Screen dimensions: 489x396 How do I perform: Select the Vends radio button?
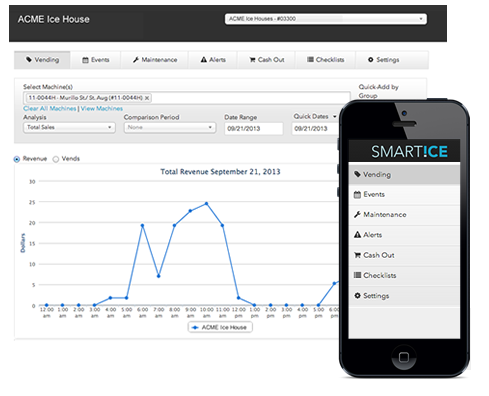coord(56,159)
